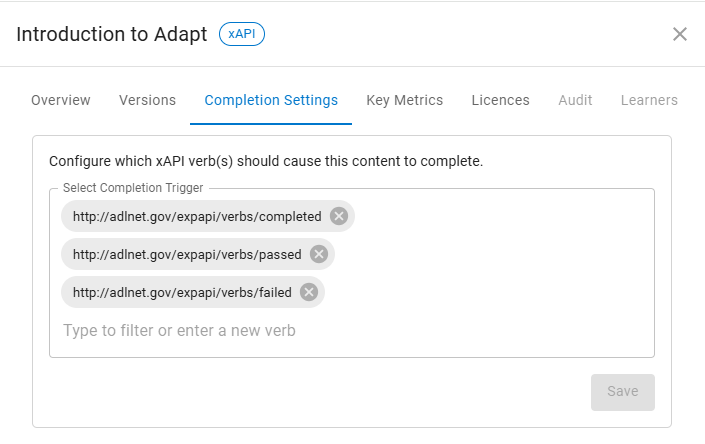Select the verbs/failed chip label
The height and width of the screenshot is (444, 705).
tap(182, 292)
